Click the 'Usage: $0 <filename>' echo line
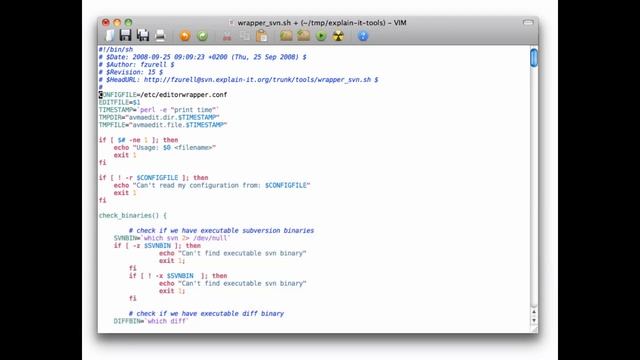 164,148
